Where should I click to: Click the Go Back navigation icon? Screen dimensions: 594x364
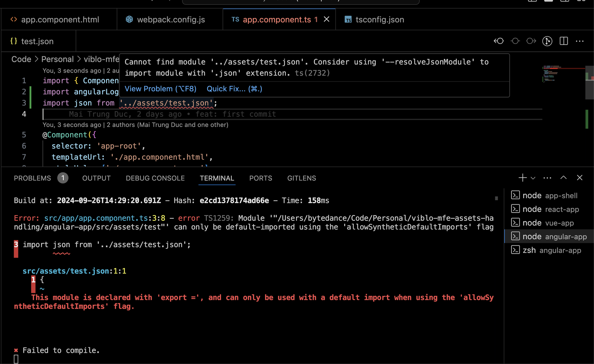(x=499, y=41)
